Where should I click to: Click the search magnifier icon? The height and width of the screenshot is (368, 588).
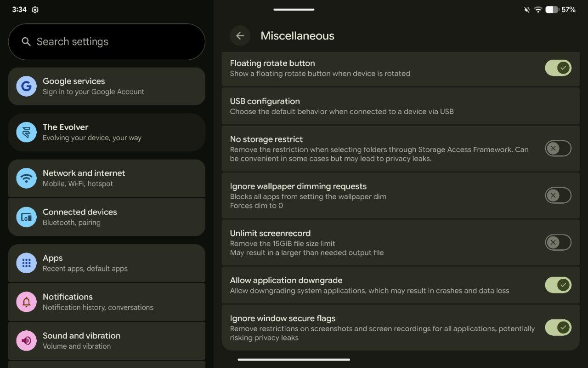[27, 42]
